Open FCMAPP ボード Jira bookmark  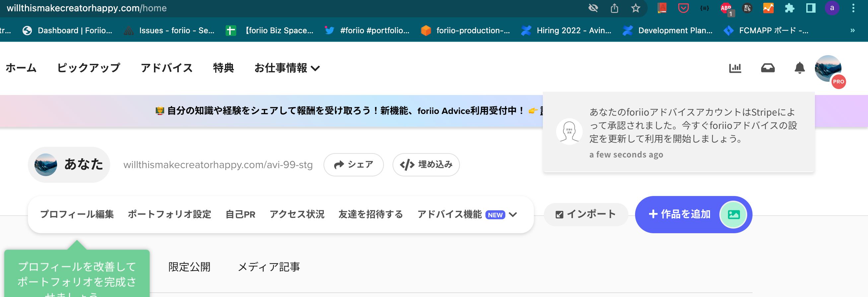[x=766, y=30]
